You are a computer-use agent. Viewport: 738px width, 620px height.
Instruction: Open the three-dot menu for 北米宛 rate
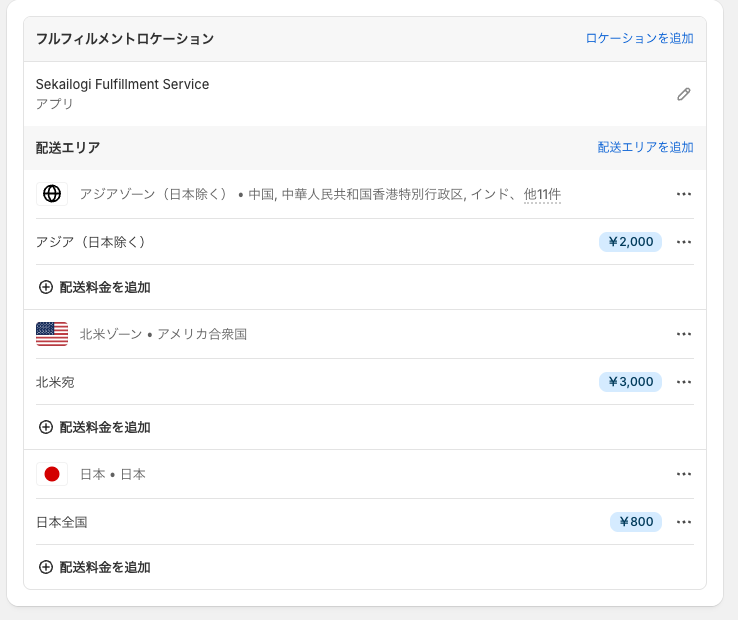684,382
